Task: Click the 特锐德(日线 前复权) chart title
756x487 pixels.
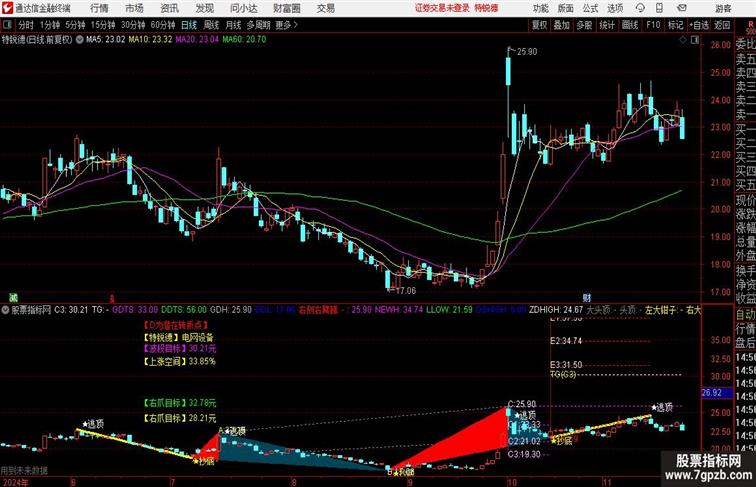Action: (37, 40)
